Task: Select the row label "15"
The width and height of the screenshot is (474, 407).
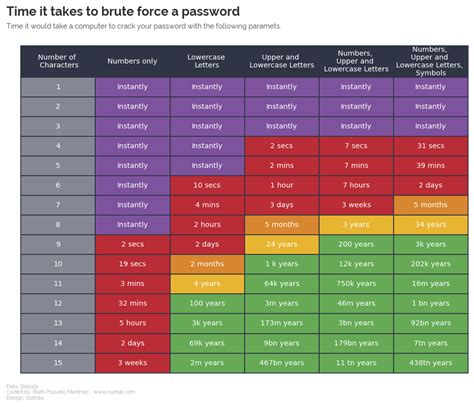Action: point(58,363)
